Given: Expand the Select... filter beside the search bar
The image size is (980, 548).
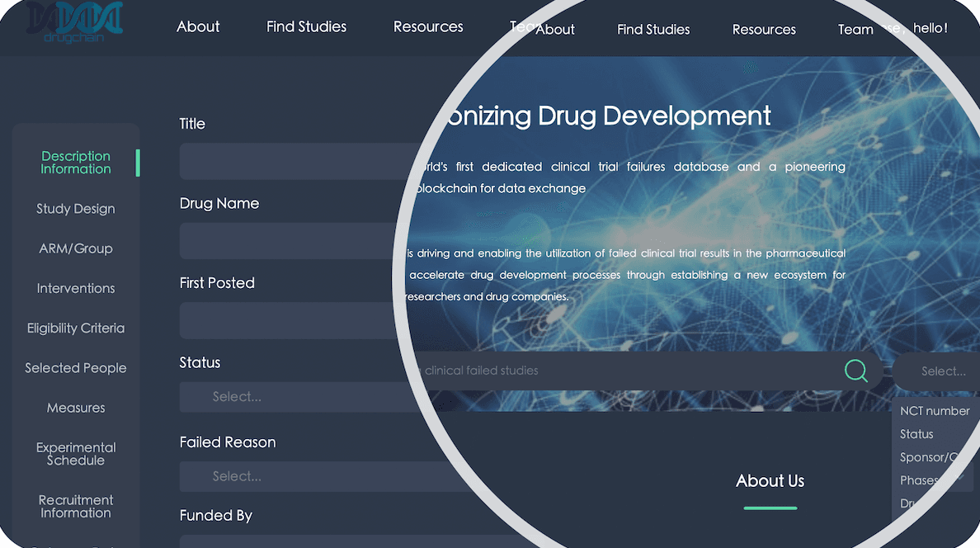Looking at the screenshot, I should [940, 371].
